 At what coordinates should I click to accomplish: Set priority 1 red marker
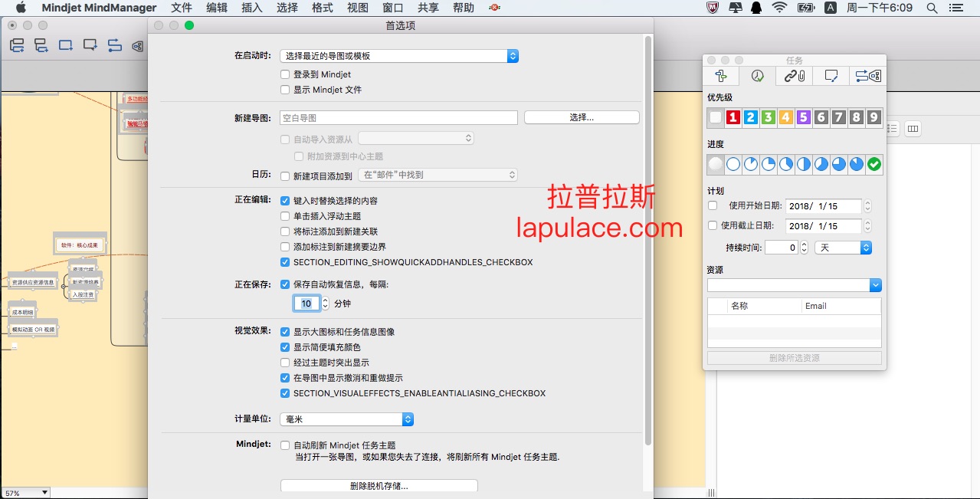click(x=733, y=117)
